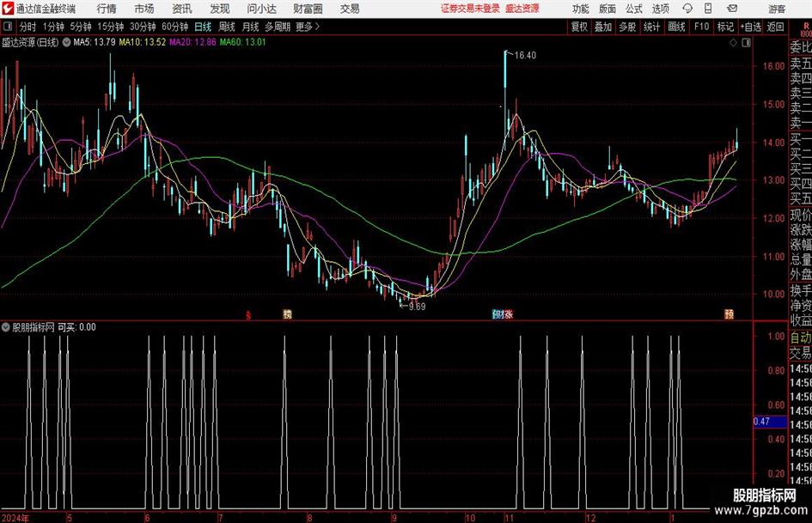The image size is (812, 523).
Task: Open the 功能 menu
Action: [581, 9]
